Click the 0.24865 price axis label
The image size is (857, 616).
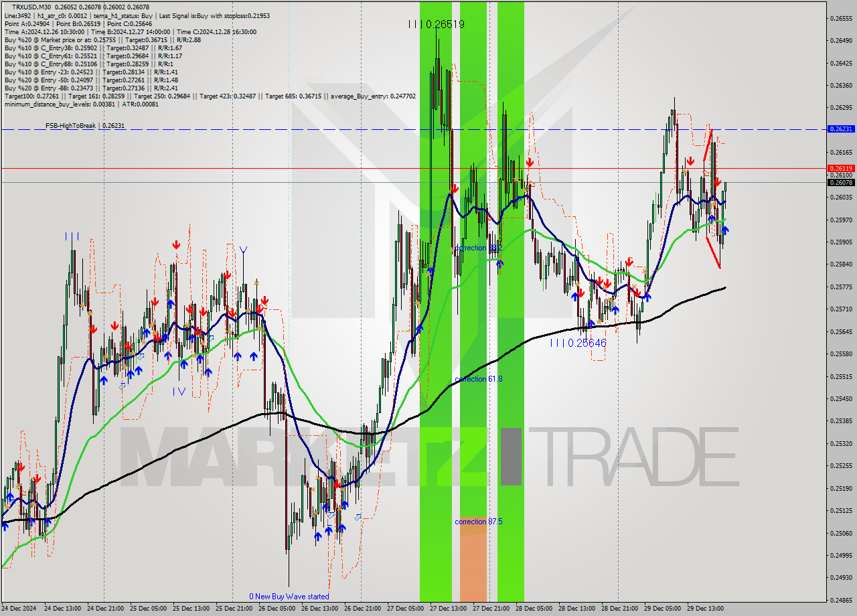[x=840, y=600]
